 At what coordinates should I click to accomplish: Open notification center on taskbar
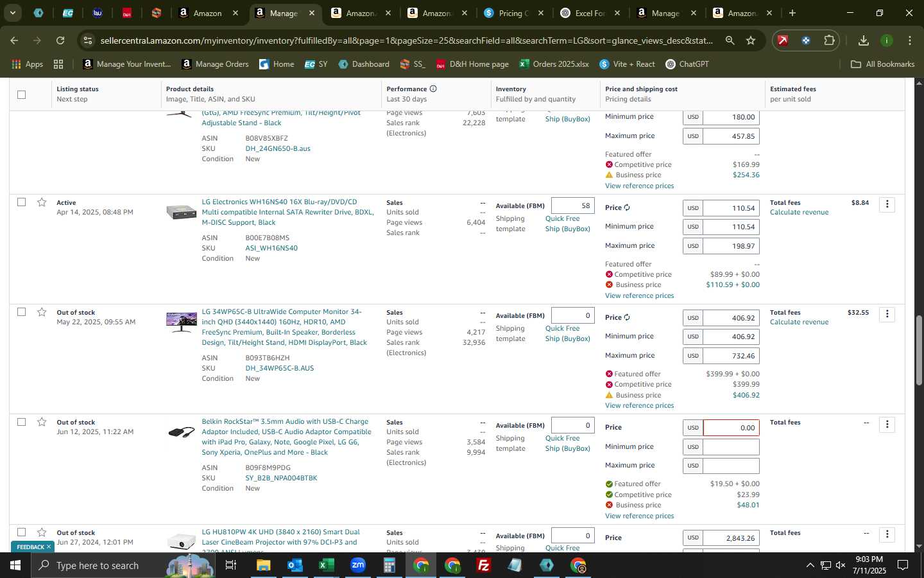click(903, 565)
